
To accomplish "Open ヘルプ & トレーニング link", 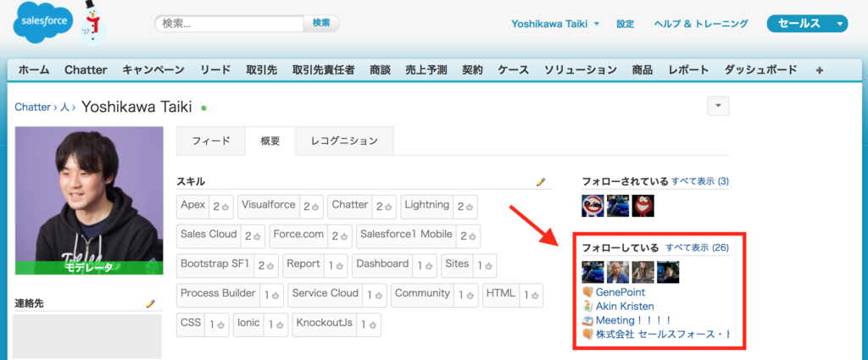I will coord(701,24).
